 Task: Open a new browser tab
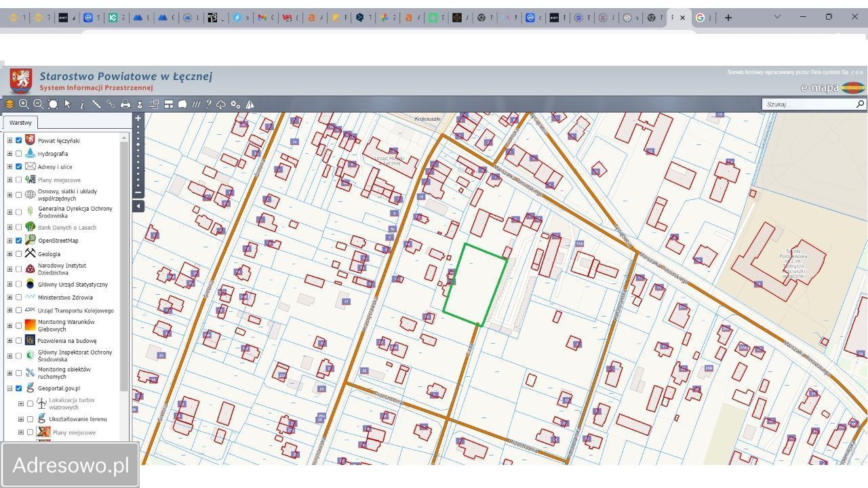tap(728, 18)
